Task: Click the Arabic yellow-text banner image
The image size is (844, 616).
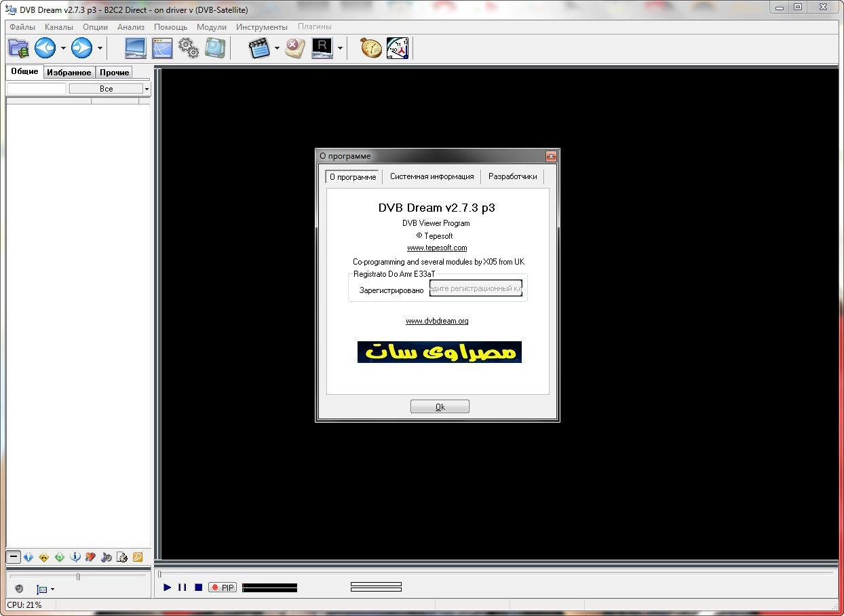Action: 440,352
